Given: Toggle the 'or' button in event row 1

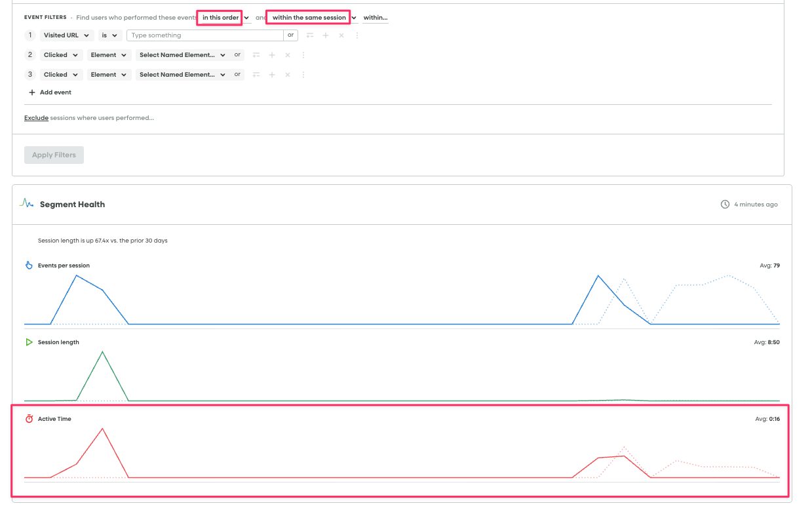Looking at the screenshot, I should 291,35.
